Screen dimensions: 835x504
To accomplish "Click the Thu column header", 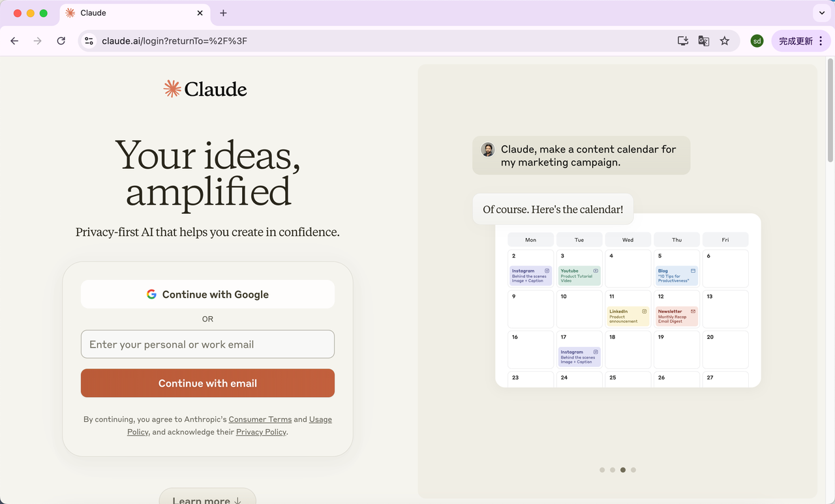I will pos(677,240).
